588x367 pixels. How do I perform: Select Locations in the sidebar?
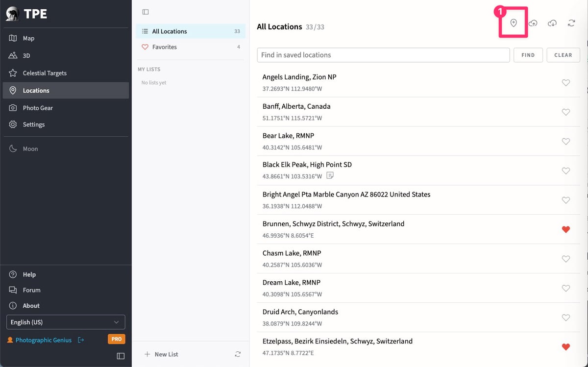[66, 90]
